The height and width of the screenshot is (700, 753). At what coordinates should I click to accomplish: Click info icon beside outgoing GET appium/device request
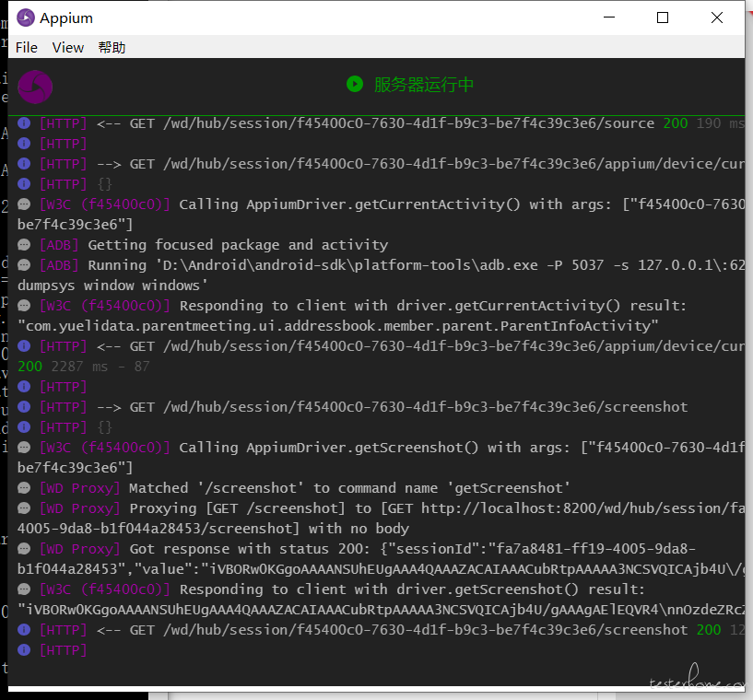[24, 164]
